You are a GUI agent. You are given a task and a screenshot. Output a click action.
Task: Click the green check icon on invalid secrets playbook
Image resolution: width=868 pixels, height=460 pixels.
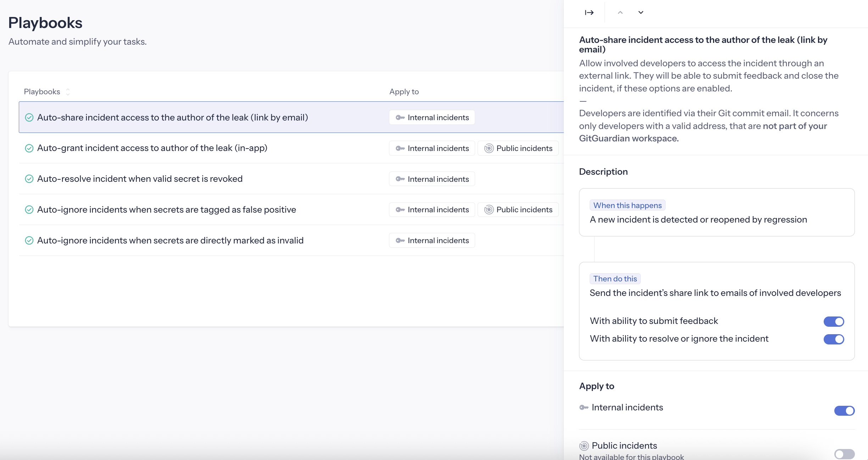tap(29, 240)
